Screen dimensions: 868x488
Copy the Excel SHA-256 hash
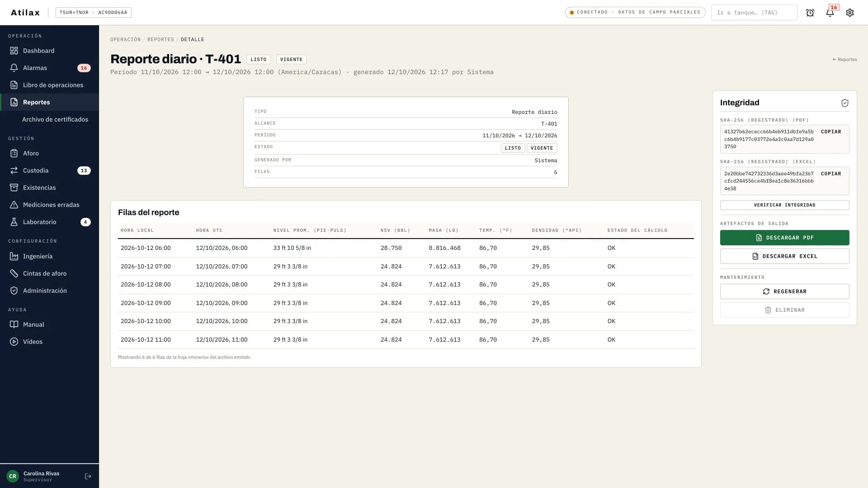coord(831,174)
